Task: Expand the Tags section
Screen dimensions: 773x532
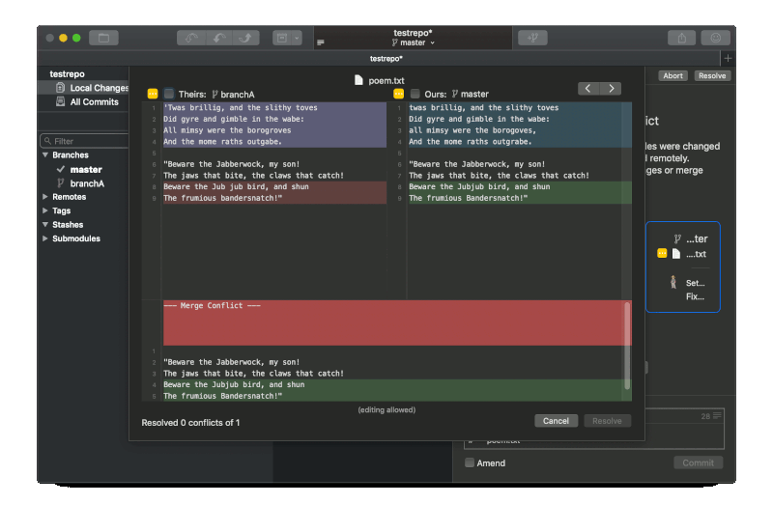Action: point(45,210)
